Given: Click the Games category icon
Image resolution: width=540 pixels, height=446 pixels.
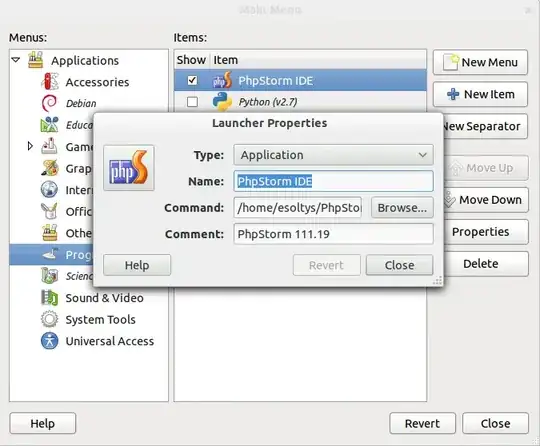Looking at the screenshot, I should (49, 146).
